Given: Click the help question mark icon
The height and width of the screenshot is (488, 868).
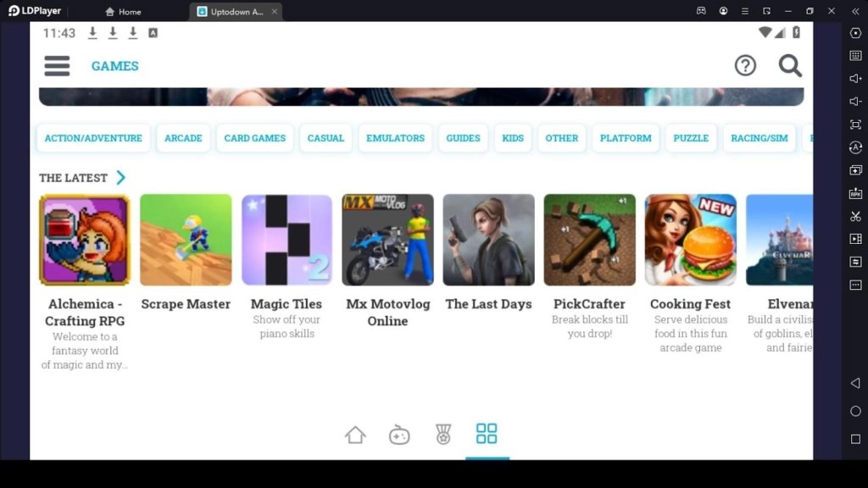Looking at the screenshot, I should pyautogui.click(x=745, y=66).
